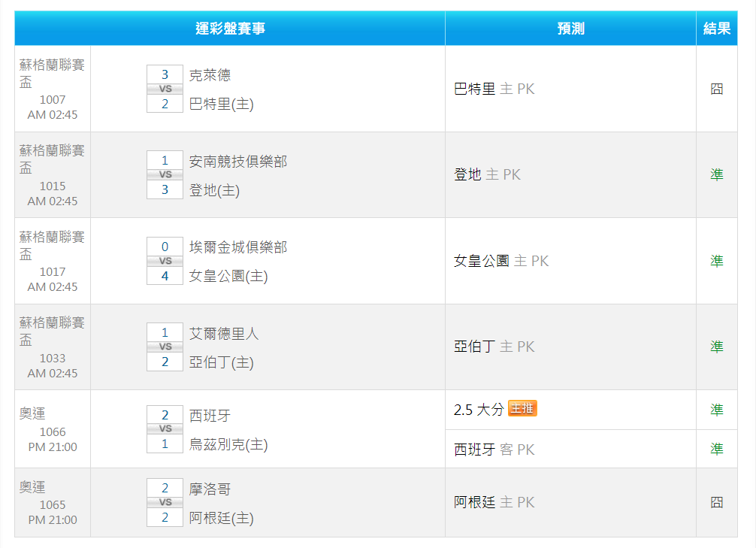Click prediction 2.5 大分

[x=479, y=410]
